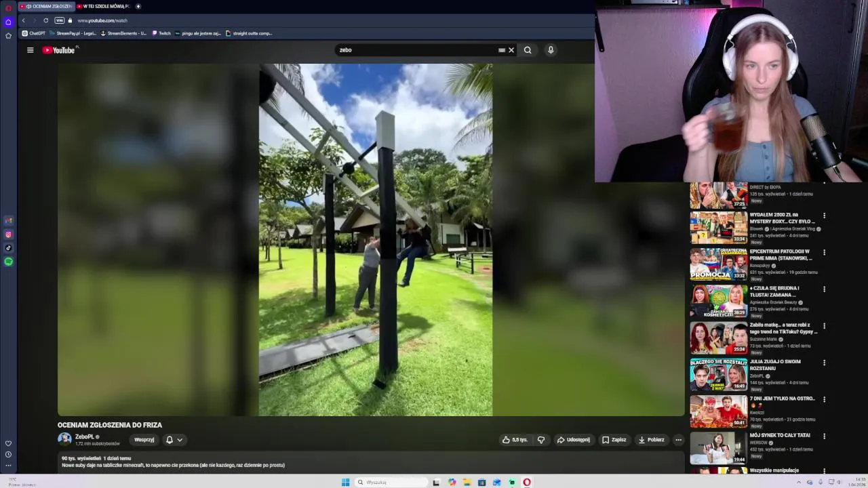Open the on-screen keyboard in search box
Image resolution: width=868 pixels, height=488 pixels.
[x=502, y=50]
